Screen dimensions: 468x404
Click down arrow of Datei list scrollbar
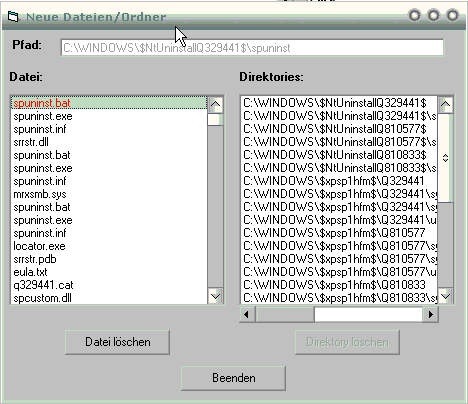click(215, 296)
